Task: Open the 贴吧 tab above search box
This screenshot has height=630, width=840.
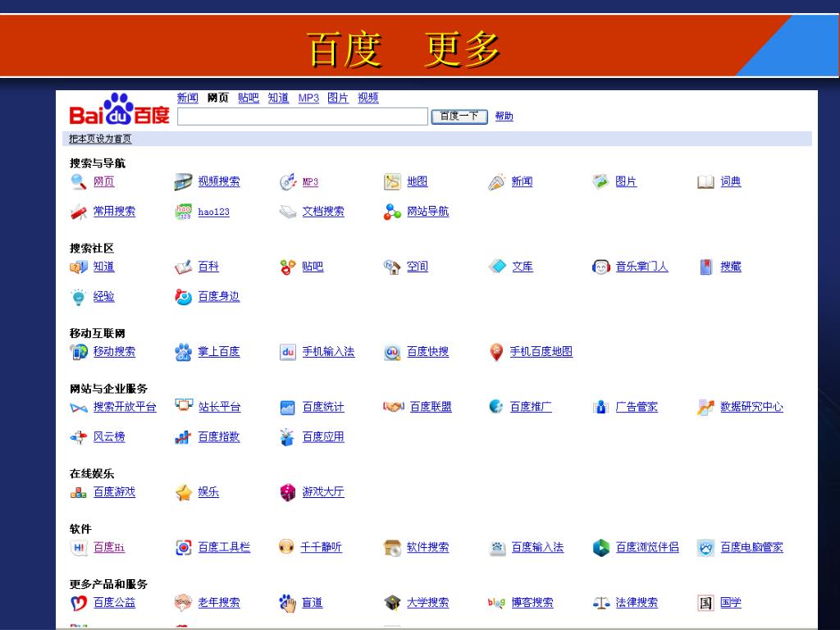Action: point(248,98)
